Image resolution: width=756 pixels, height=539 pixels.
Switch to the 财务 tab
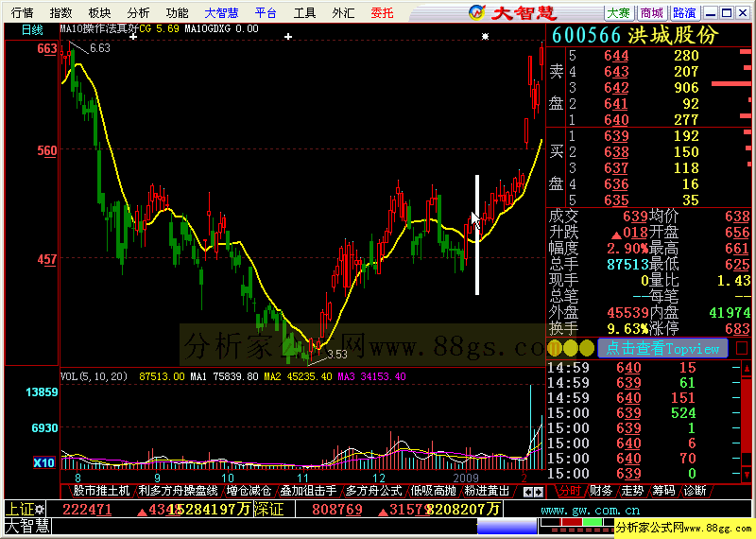601,491
